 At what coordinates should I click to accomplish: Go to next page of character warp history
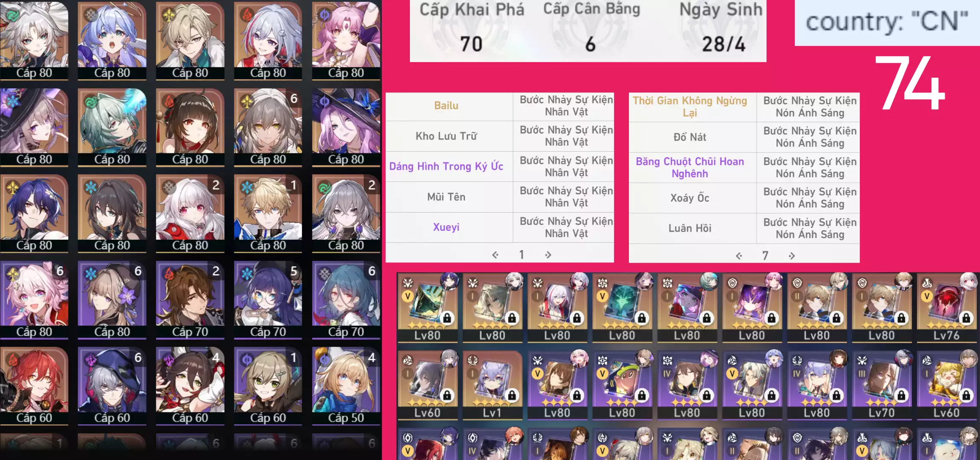[x=548, y=255]
